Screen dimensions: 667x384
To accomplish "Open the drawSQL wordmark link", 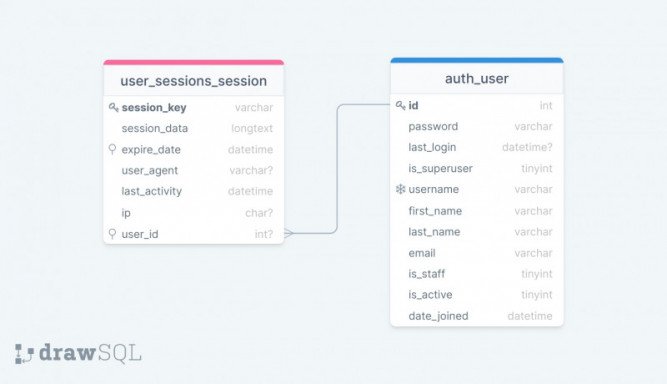I will pyautogui.click(x=90, y=353).
